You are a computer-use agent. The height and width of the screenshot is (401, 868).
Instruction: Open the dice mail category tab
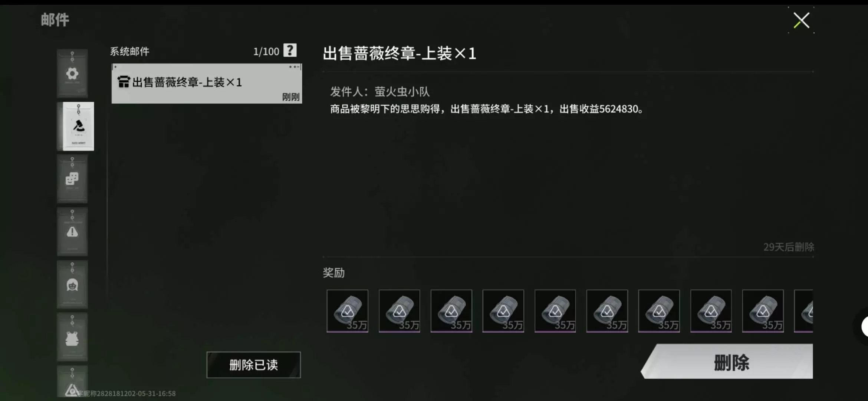tap(72, 179)
